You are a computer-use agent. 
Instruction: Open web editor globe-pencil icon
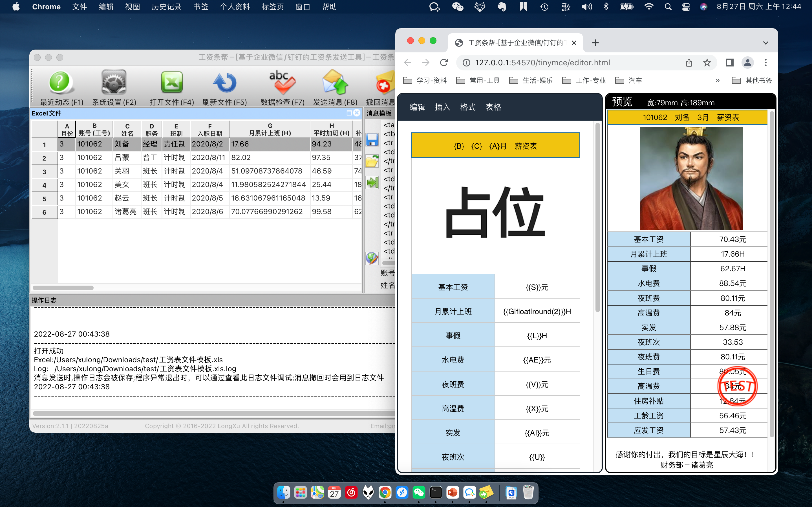[372, 258]
